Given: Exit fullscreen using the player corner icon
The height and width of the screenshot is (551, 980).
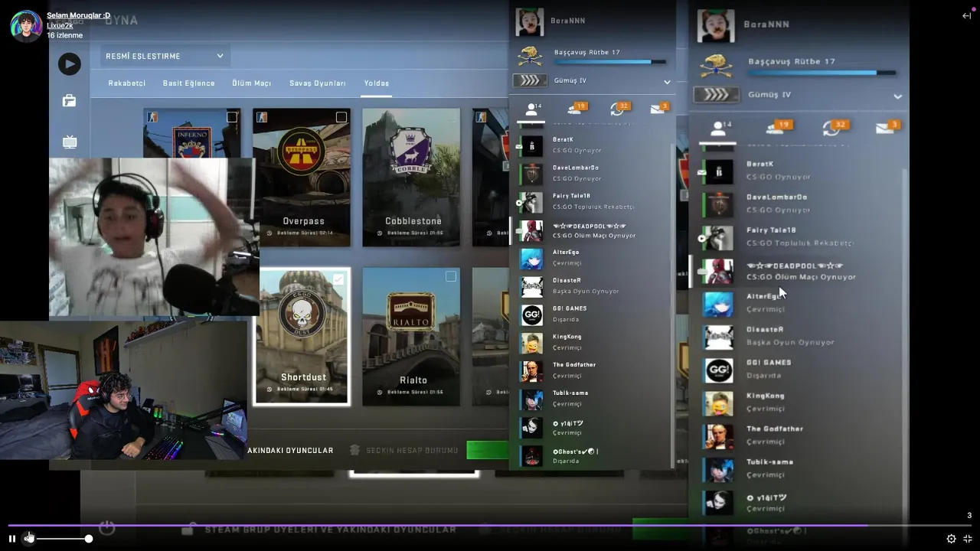Looking at the screenshot, I should (968, 539).
